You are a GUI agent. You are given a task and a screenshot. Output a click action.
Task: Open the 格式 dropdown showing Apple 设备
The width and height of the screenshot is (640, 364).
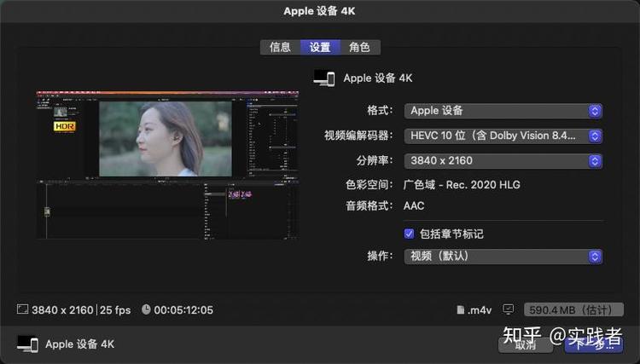[x=503, y=111]
